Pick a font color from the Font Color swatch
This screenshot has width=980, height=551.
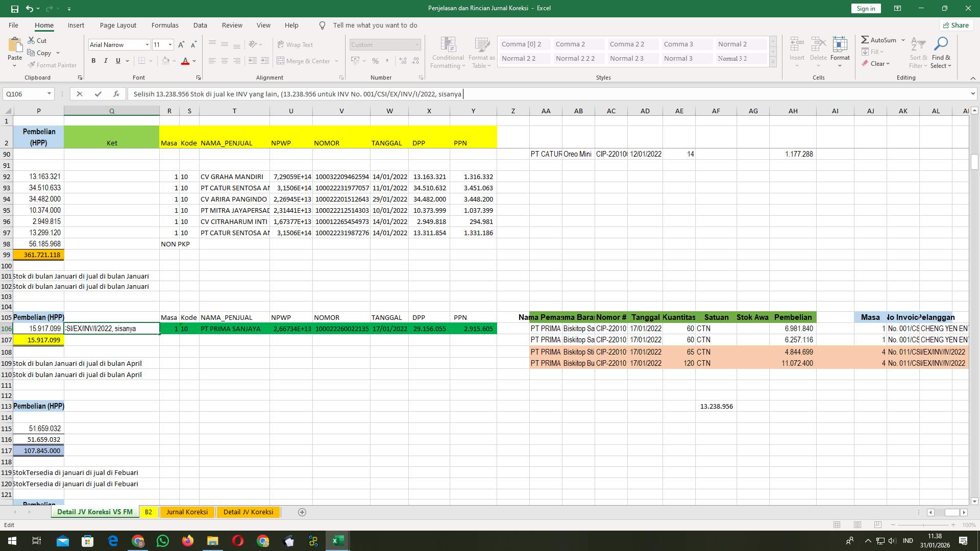coord(186,61)
